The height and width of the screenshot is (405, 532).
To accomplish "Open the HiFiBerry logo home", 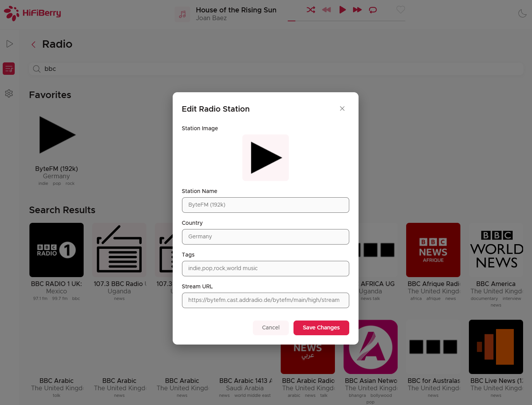I will click(33, 13).
